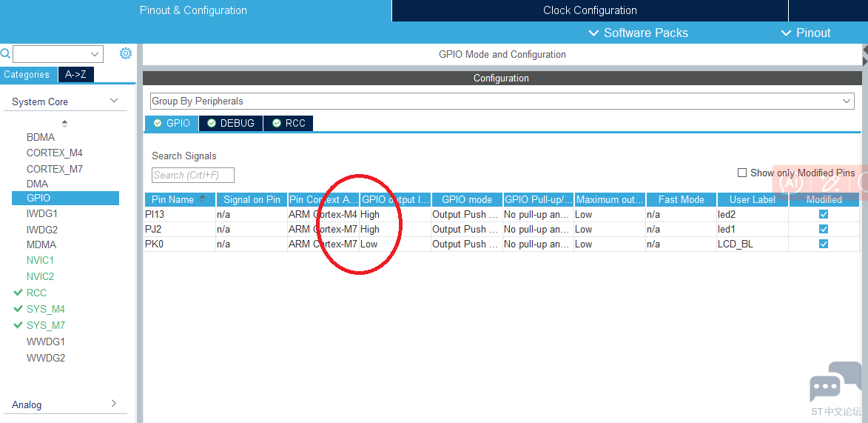This screenshot has height=423, width=868.
Task: Click the Low output level cell for PK0
Action: [x=395, y=244]
